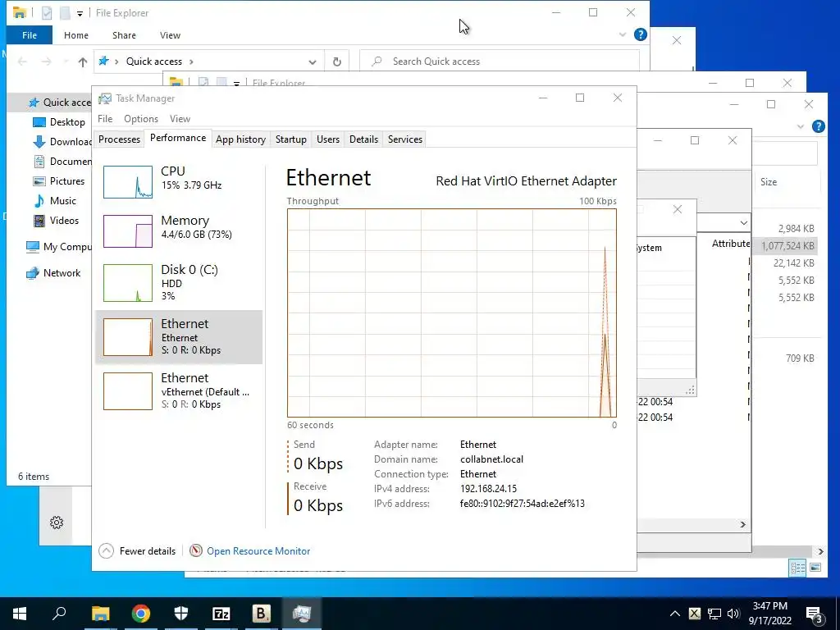
Task: Open the address bar history dropdown
Action: coord(313,62)
